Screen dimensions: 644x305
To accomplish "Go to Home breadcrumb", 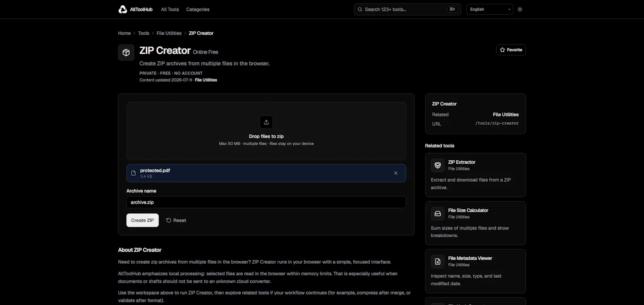I will (124, 33).
